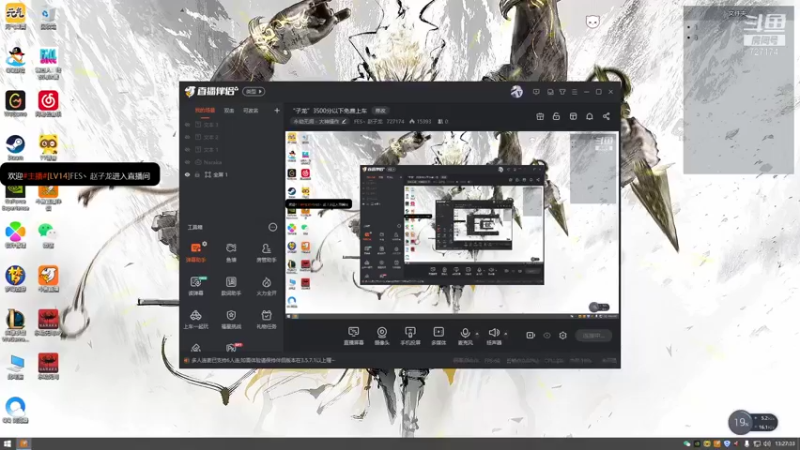Viewport: 800px width, 450px height.
Task: Open the message icon in title bar
Action: [x=536, y=92]
